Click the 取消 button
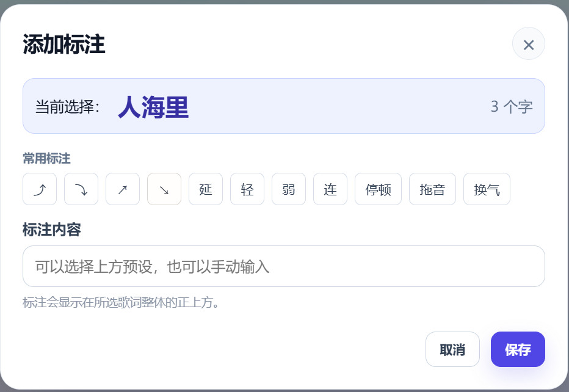 click(452, 349)
